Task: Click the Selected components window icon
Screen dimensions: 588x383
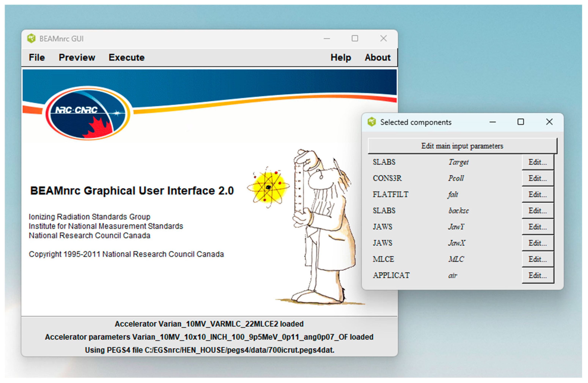Action: [372, 122]
